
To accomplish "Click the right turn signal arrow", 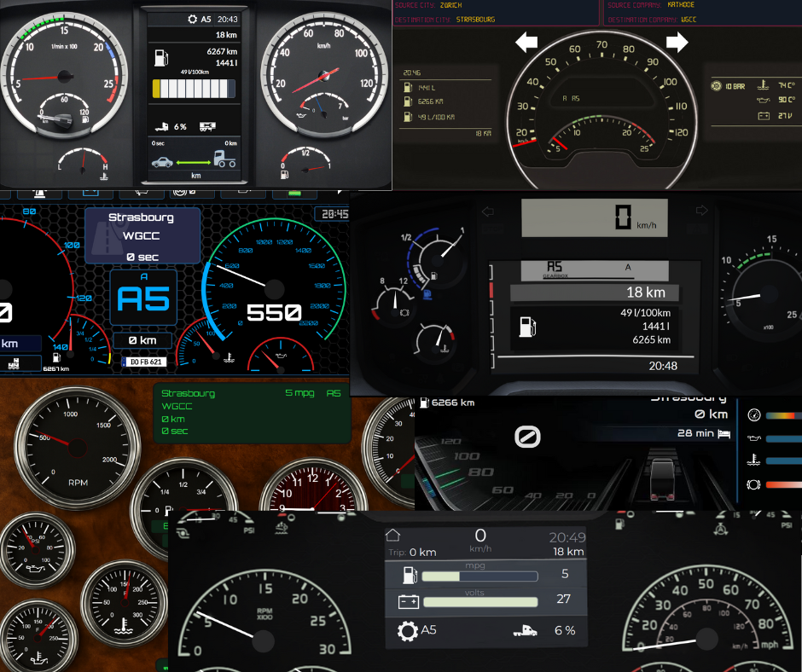I will (x=677, y=42).
